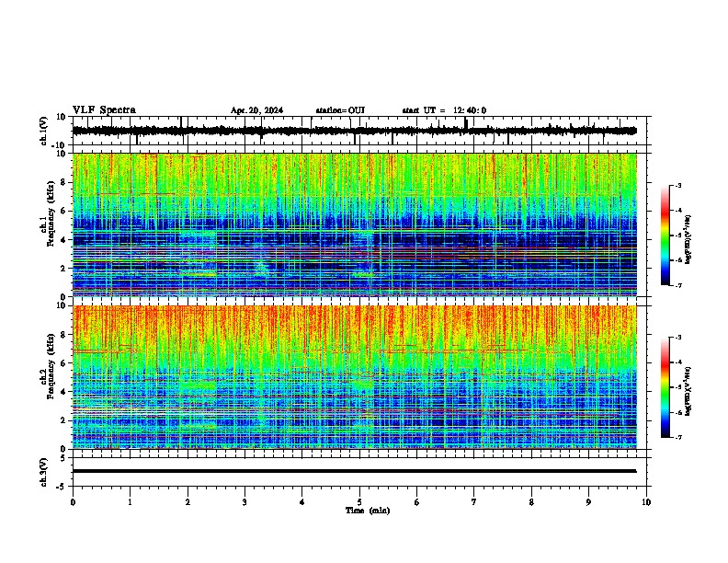Click the ch.1 spectrogram 4 kHz tick label
The image size is (728, 563).
[x=63, y=240]
